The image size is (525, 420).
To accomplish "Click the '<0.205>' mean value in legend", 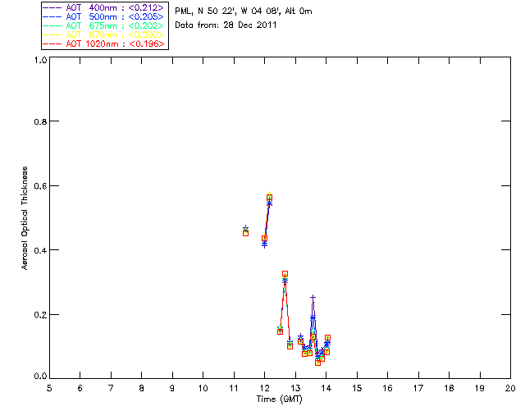I will click(146, 16).
